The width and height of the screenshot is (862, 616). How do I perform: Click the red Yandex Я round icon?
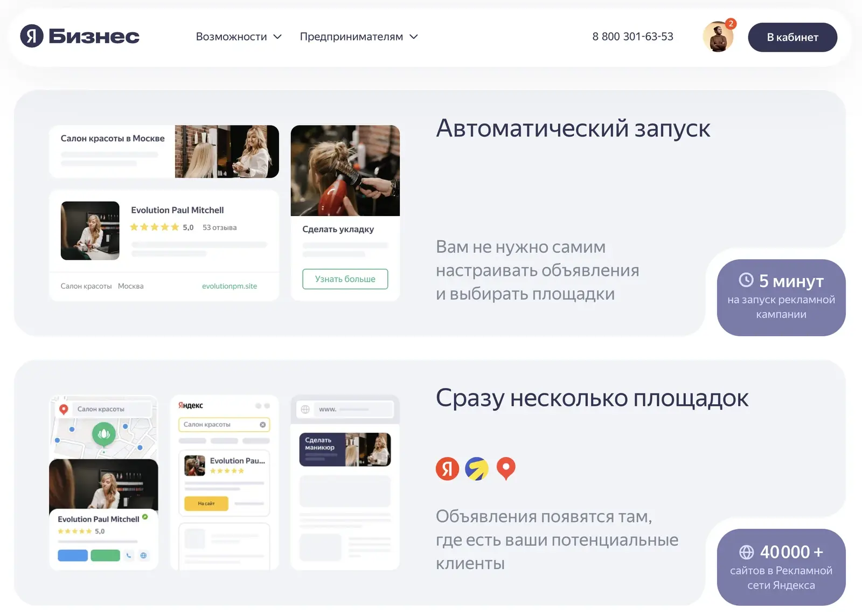(447, 469)
